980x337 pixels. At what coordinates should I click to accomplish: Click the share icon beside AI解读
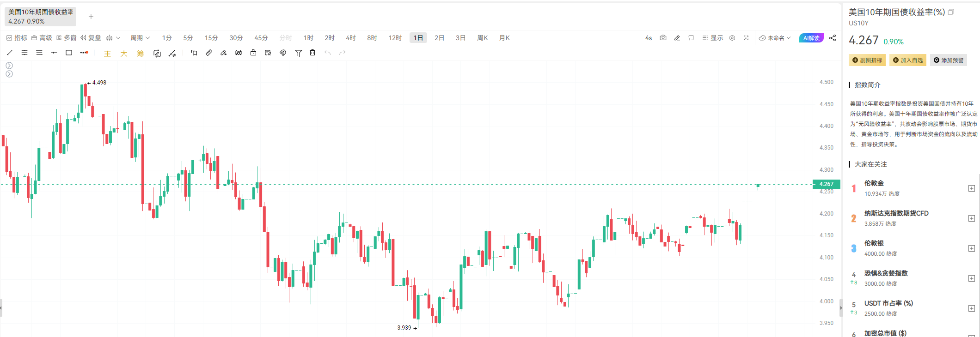(833, 38)
